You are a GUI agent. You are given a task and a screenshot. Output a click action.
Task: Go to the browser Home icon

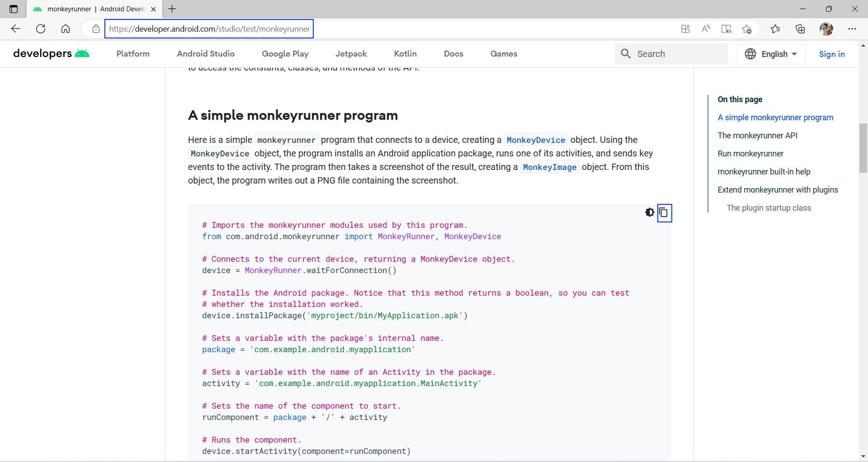click(x=66, y=29)
